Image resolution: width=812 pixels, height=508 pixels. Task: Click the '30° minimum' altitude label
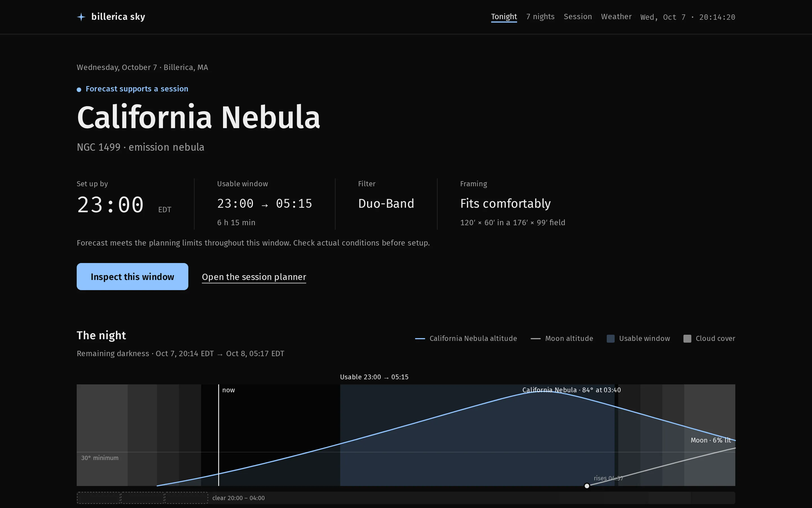(x=100, y=458)
